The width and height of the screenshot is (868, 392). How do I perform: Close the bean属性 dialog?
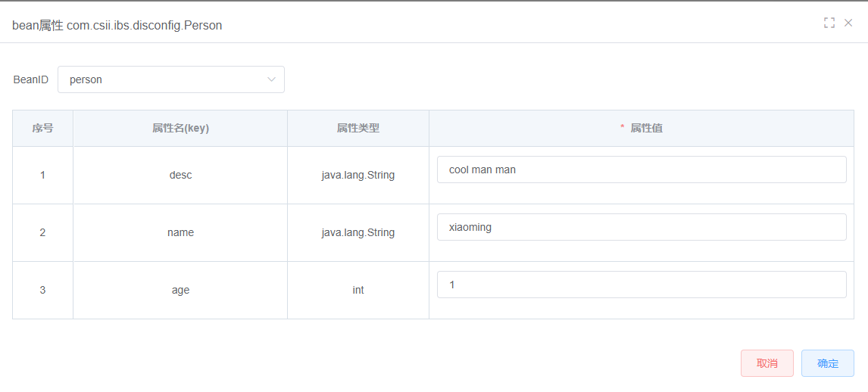(x=848, y=23)
